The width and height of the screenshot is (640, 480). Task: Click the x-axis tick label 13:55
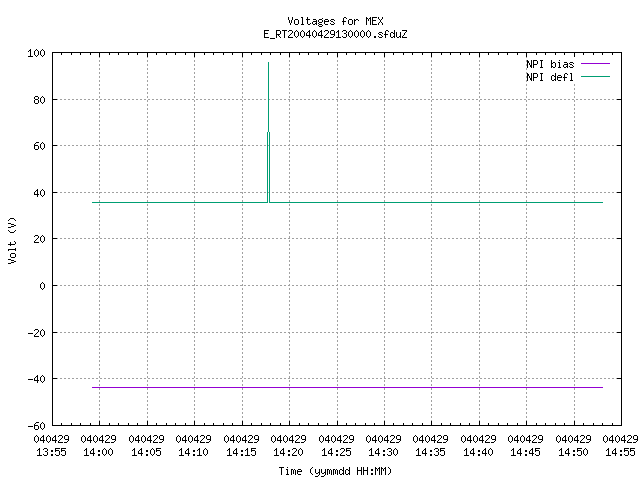51,452
